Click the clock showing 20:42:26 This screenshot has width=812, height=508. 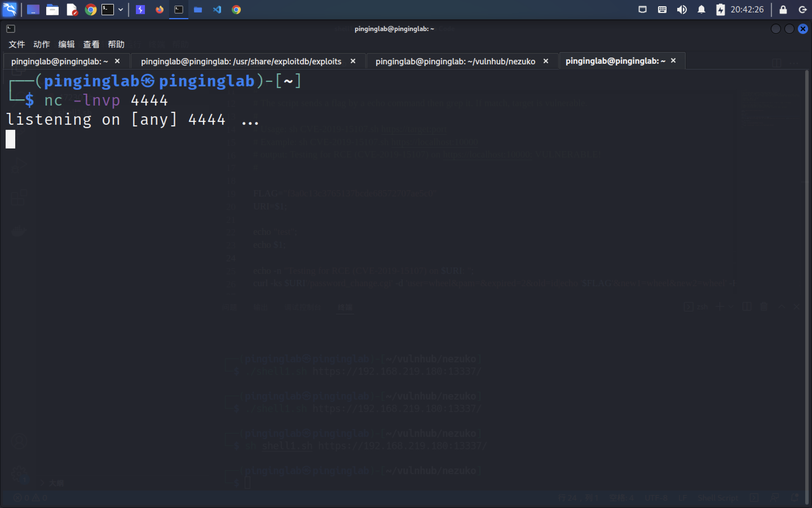[747, 9]
